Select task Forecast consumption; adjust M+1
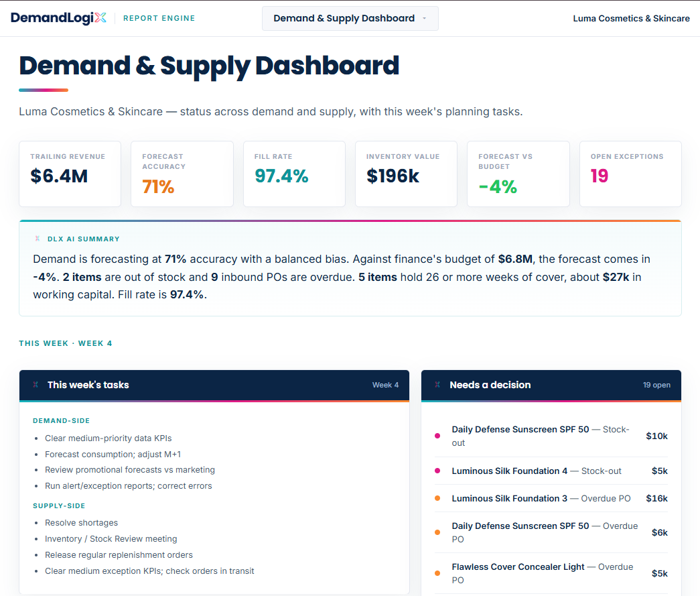 113,455
